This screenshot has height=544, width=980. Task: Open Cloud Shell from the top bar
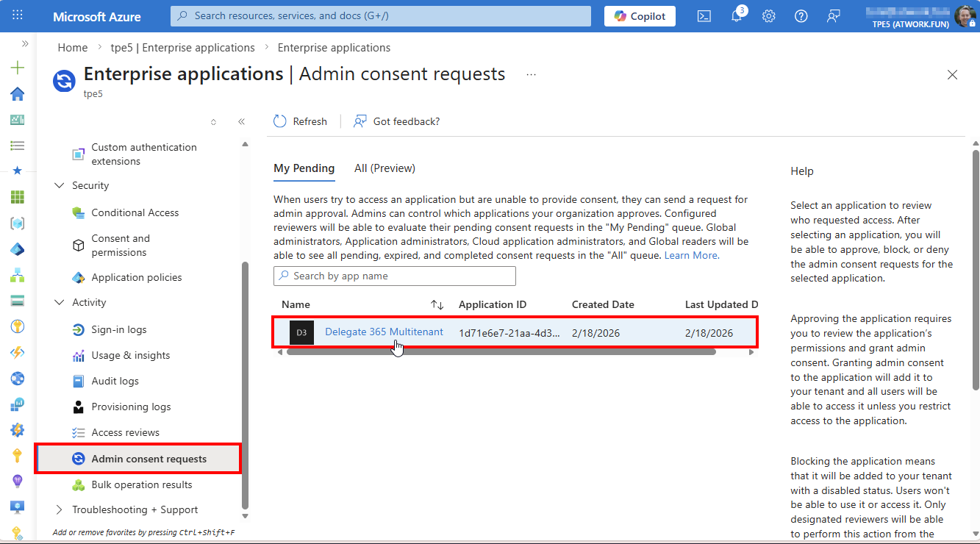pos(704,16)
